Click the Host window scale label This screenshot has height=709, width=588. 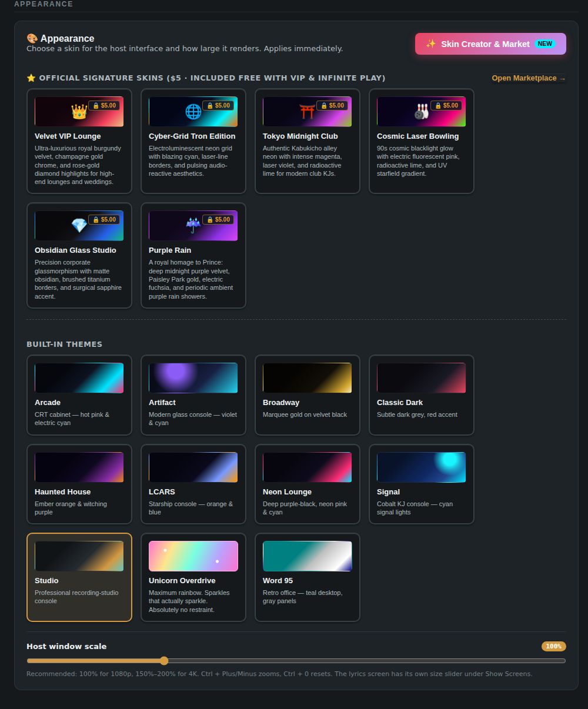66,647
